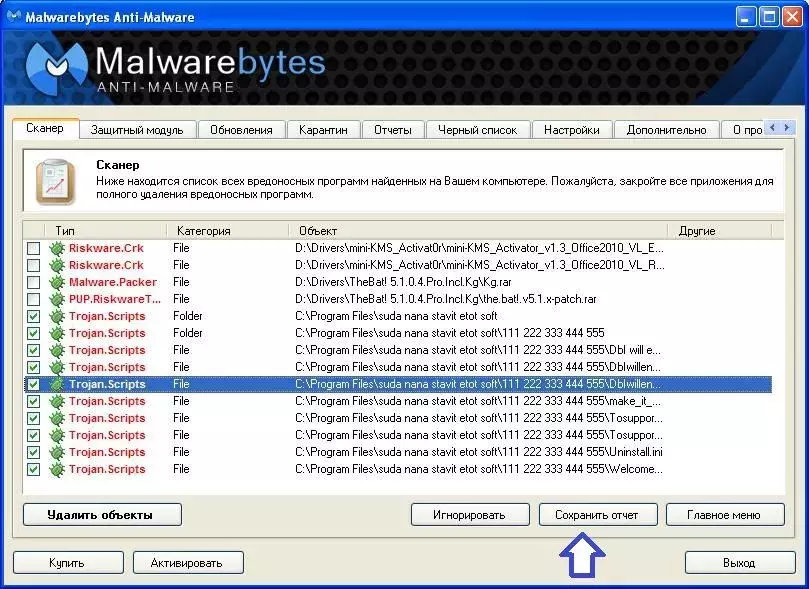Uncheck the Welcome... Trojan.Scripts checkbox
The height and width of the screenshot is (589, 809).
point(34,469)
